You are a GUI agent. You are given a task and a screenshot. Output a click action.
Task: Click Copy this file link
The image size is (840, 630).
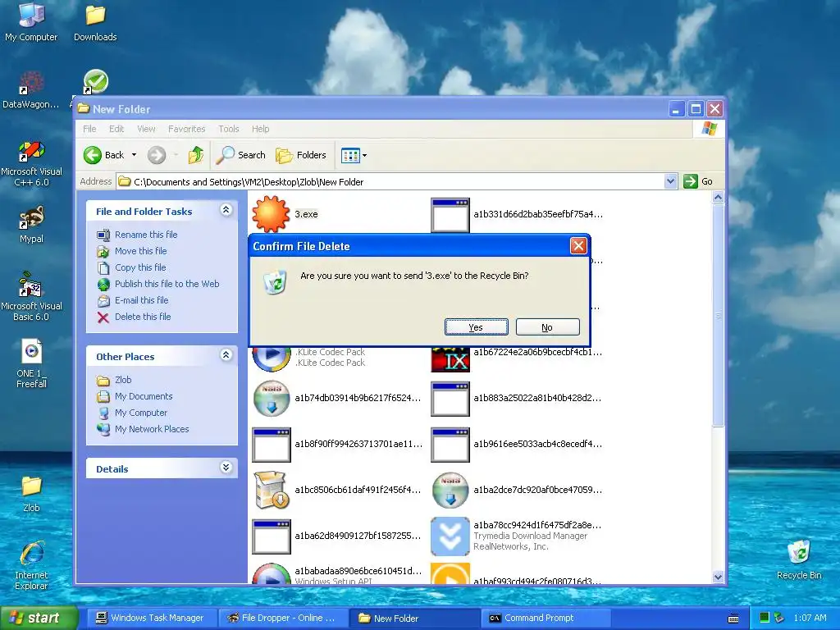pos(140,267)
